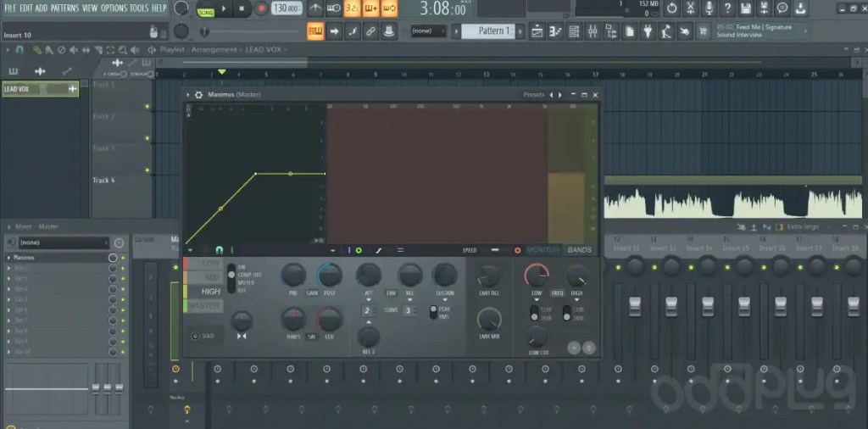Select the playlist zoom tool icon
868x429 pixels.
[x=122, y=50]
